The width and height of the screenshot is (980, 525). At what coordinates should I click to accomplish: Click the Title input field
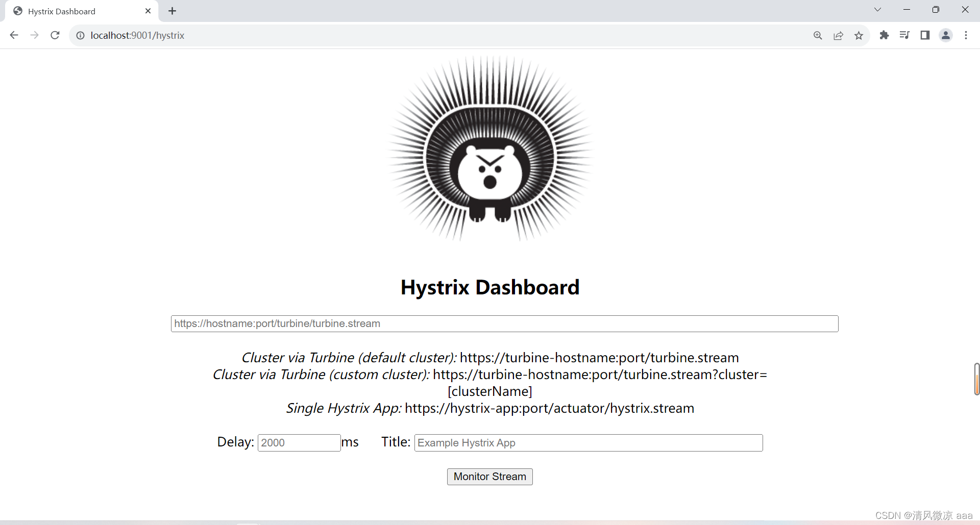click(589, 442)
